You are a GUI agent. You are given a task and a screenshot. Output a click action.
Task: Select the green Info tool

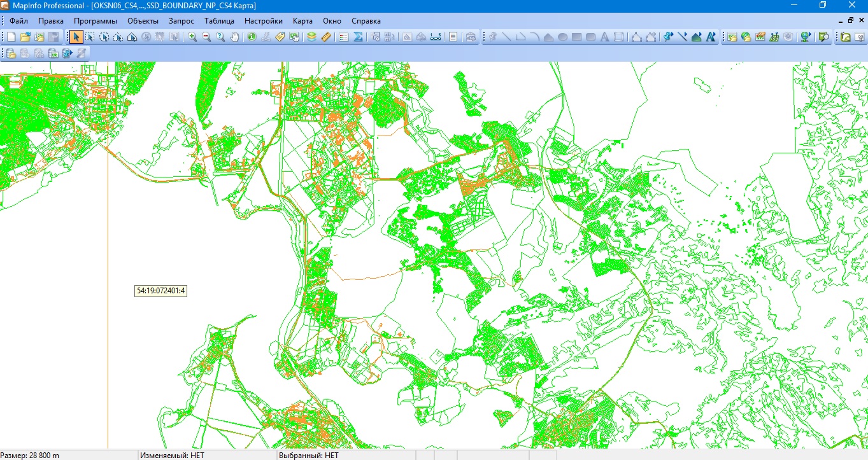pyautogui.click(x=252, y=37)
